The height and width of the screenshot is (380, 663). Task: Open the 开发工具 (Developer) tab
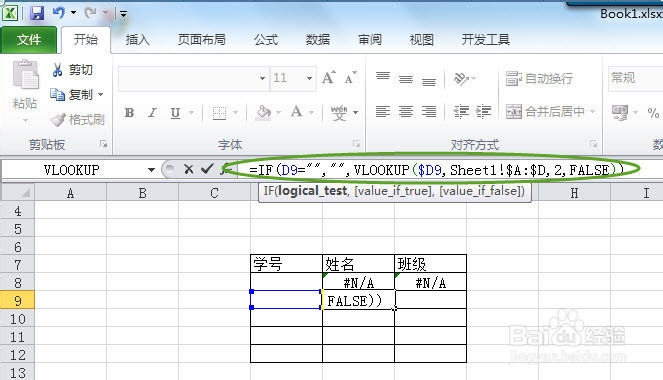[486, 40]
